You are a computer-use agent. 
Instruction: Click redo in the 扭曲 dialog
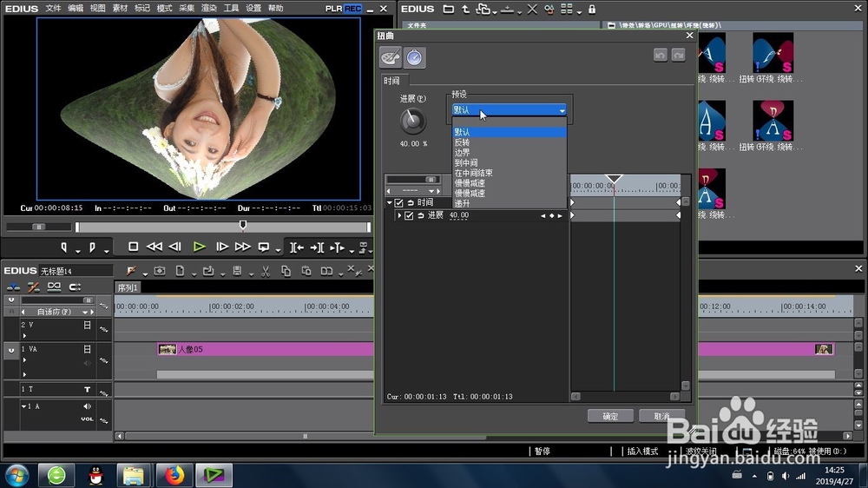tap(678, 55)
